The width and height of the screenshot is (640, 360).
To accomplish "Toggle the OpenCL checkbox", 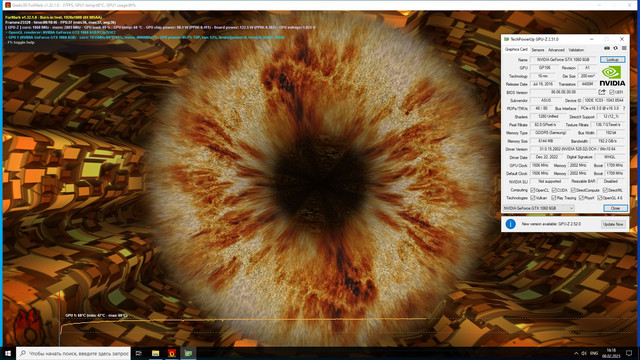I will (533, 190).
